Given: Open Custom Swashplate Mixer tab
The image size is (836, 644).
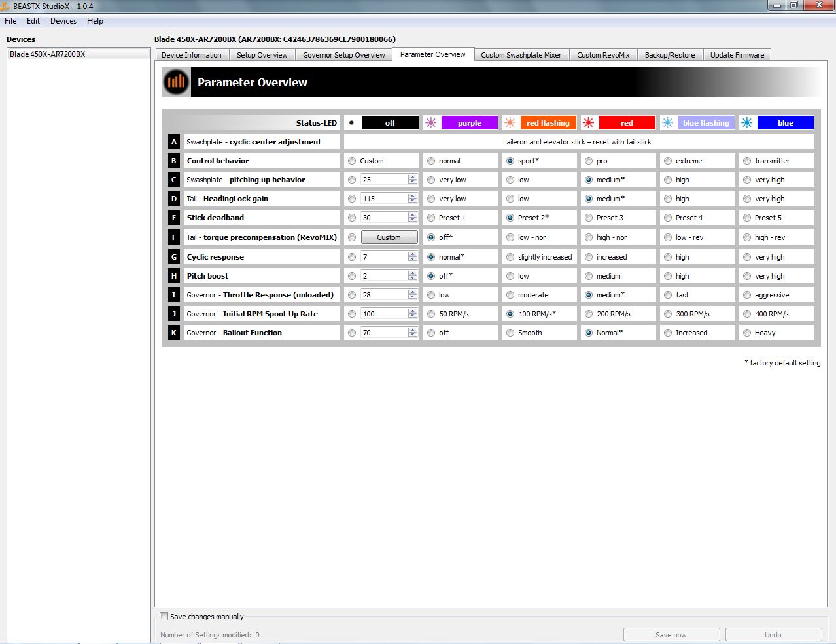Looking at the screenshot, I should tap(521, 55).
